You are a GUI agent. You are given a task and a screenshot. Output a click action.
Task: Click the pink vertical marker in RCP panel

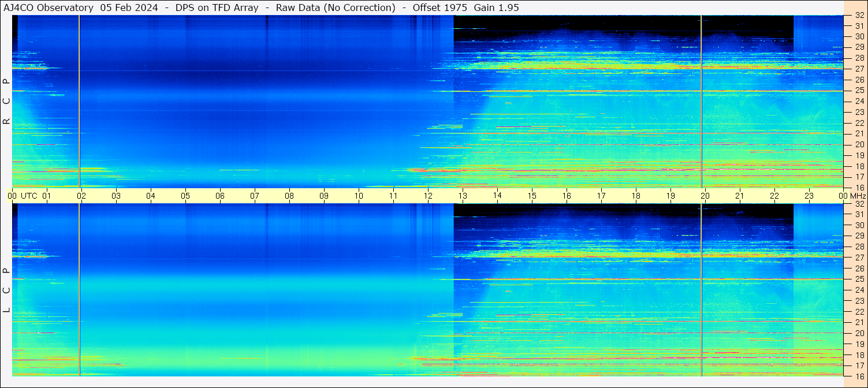point(79,102)
